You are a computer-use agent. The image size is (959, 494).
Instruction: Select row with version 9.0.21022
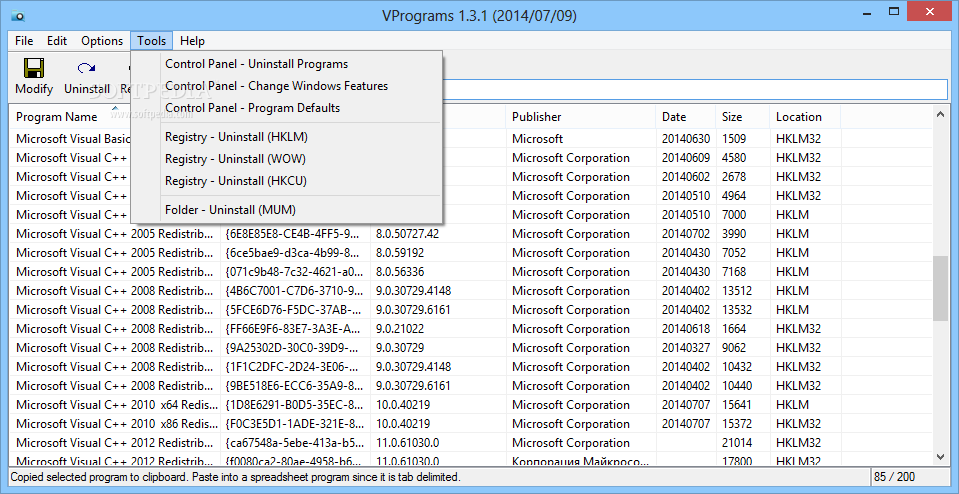471,328
